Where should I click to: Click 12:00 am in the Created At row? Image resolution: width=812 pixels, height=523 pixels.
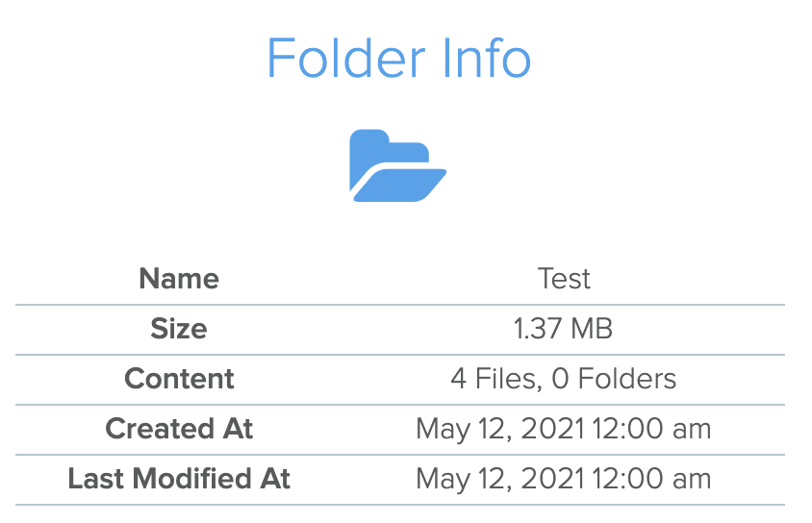point(651,429)
